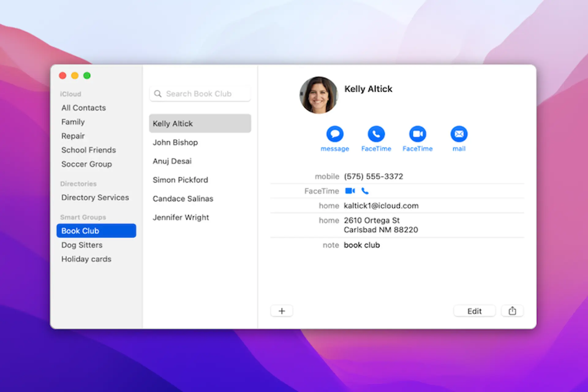Open the email link kaltick1@icloud.com
The image size is (588, 392).
click(381, 205)
